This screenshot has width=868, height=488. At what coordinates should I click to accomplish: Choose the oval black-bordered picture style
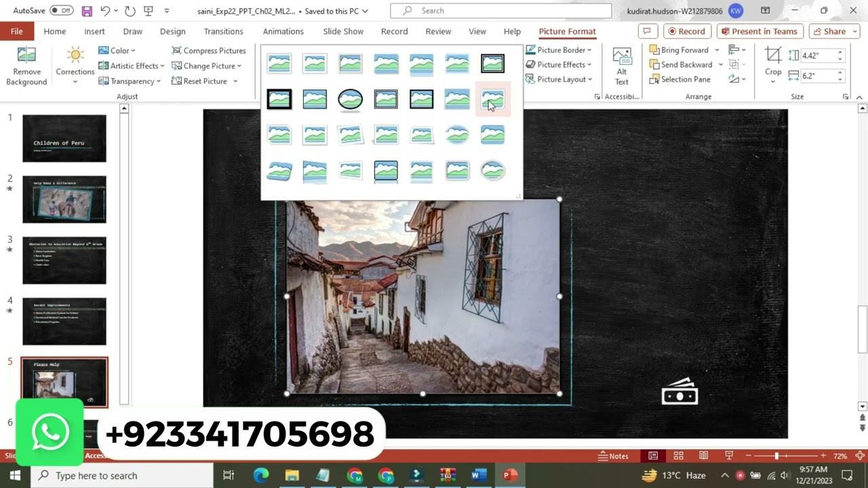click(x=350, y=100)
